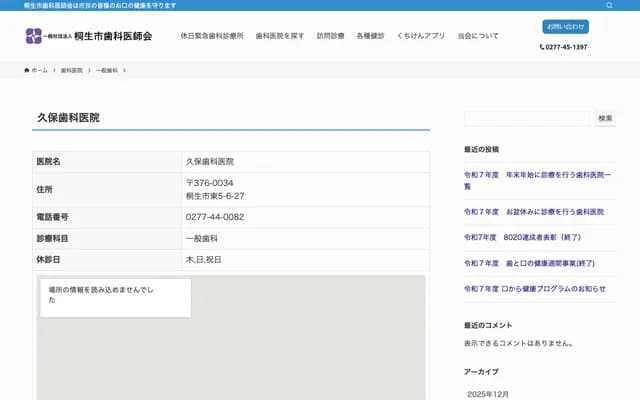The image size is (640, 400).
Task: Click the 桐生市歯科医師会 logo icon
Action: tap(34, 35)
